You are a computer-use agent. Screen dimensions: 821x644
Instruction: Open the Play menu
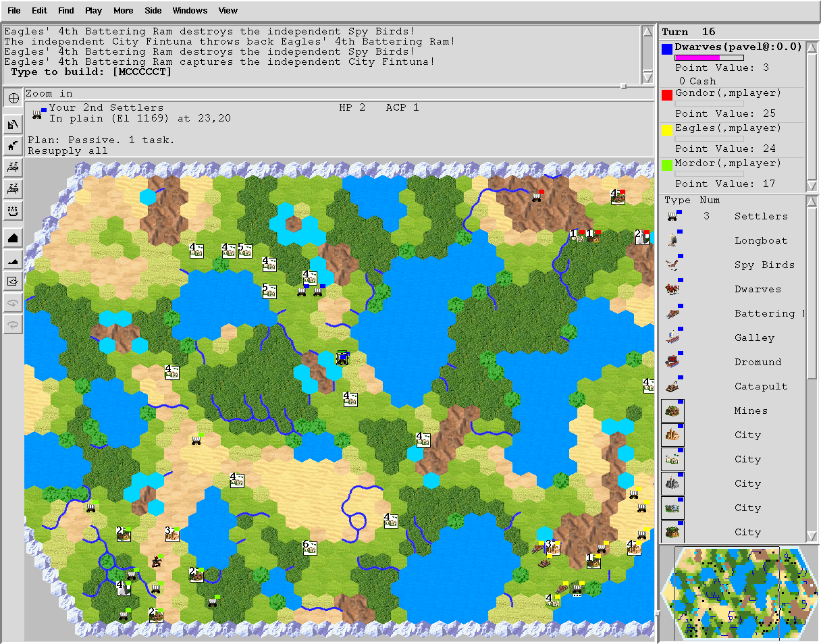(x=94, y=11)
